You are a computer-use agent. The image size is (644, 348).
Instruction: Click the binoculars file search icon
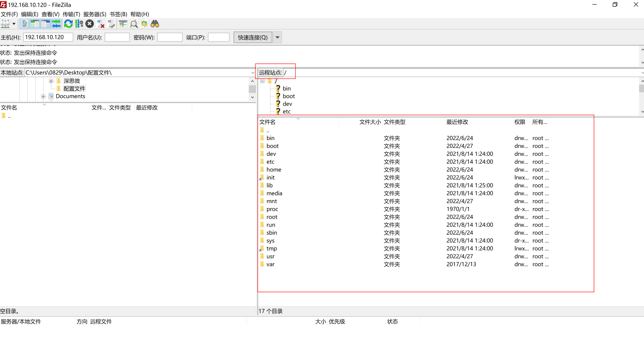coord(155,24)
